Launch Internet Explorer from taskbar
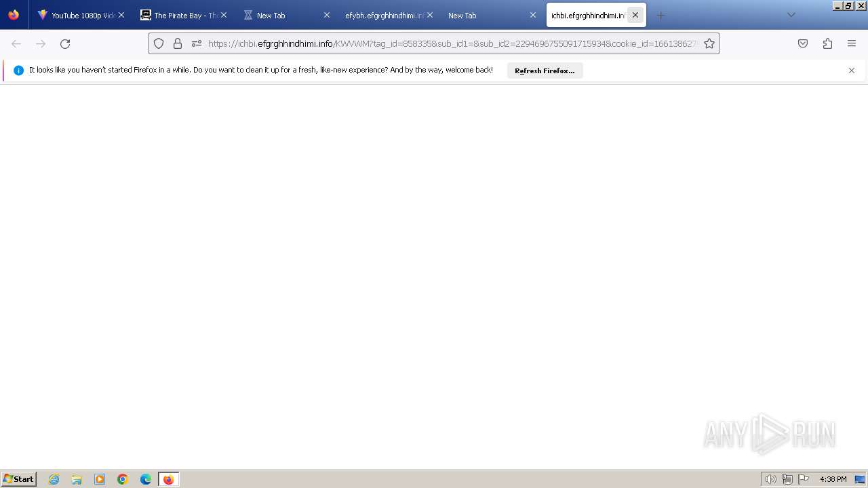This screenshot has height=488, width=868. (x=54, y=479)
